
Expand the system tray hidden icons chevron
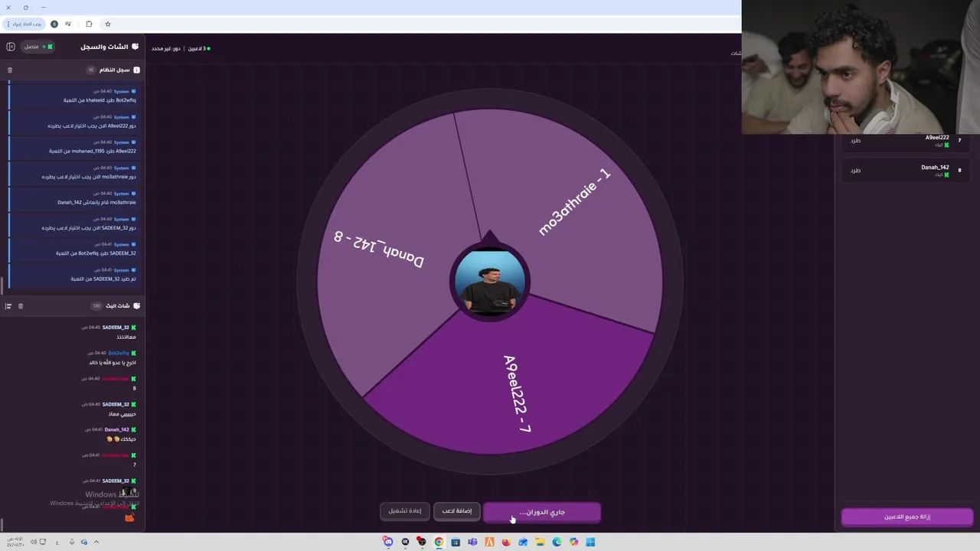click(x=96, y=542)
